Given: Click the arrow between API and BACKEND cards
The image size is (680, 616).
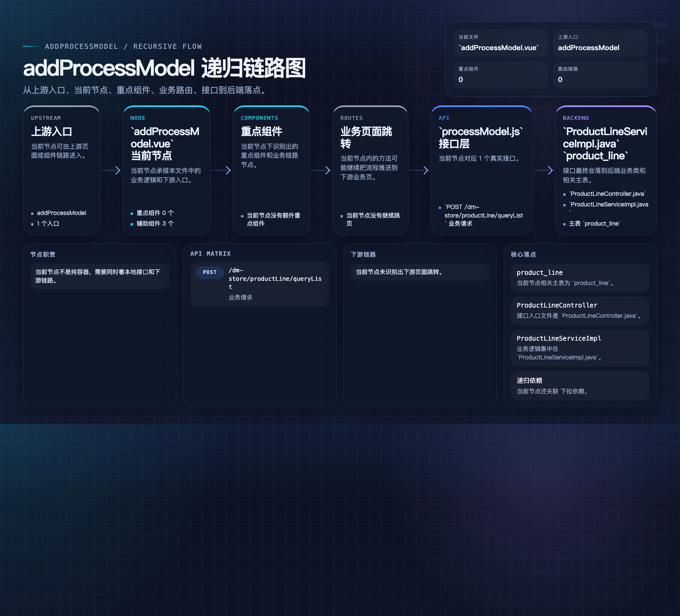Looking at the screenshot, I should pos(544,170).
